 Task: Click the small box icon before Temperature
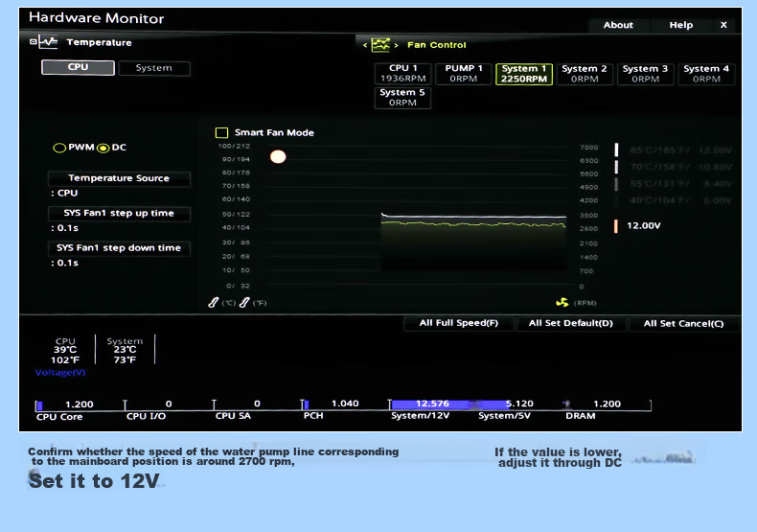tap(33, 42)
